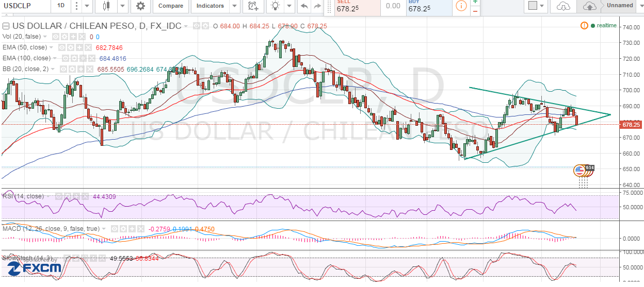Viewport: 644px width, 287px height.
Task: Open the orange data warning icon near realtime
Action: (584, 25)
